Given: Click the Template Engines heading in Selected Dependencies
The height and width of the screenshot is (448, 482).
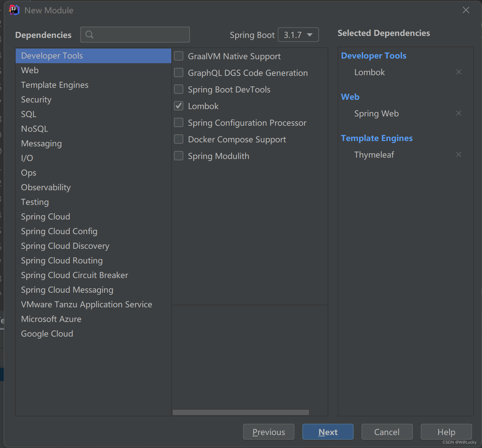Looking at the screenshot, I should [377, 138].
